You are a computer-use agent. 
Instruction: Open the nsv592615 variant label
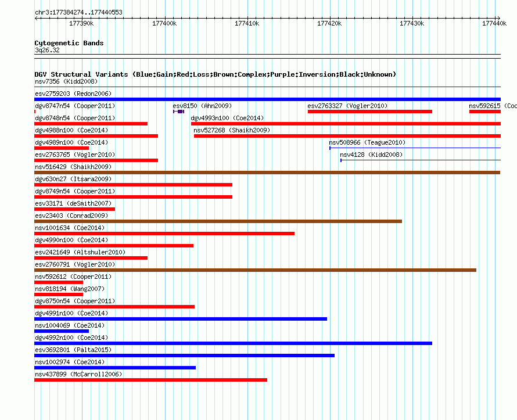coord(493,106)
